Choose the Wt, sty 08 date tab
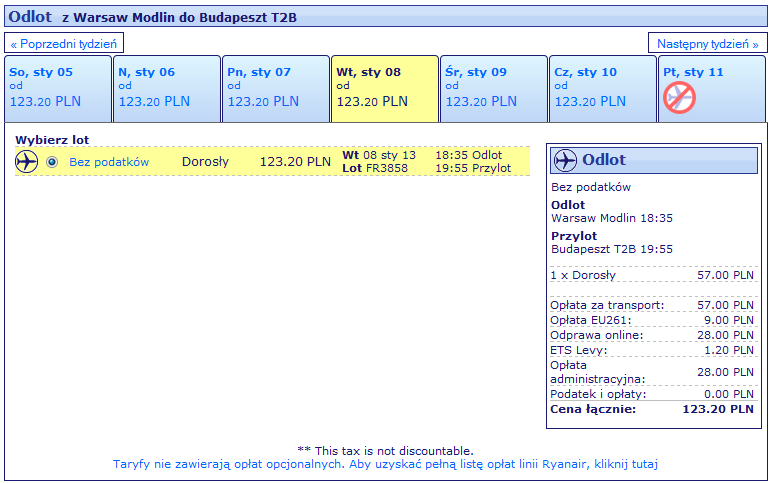Screen dimensions: 772x483 coord(384,88)
